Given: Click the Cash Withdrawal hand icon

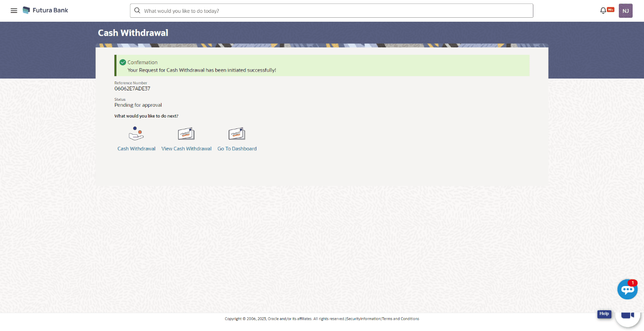Looking at the screenshot, I should tap(136, 133).
